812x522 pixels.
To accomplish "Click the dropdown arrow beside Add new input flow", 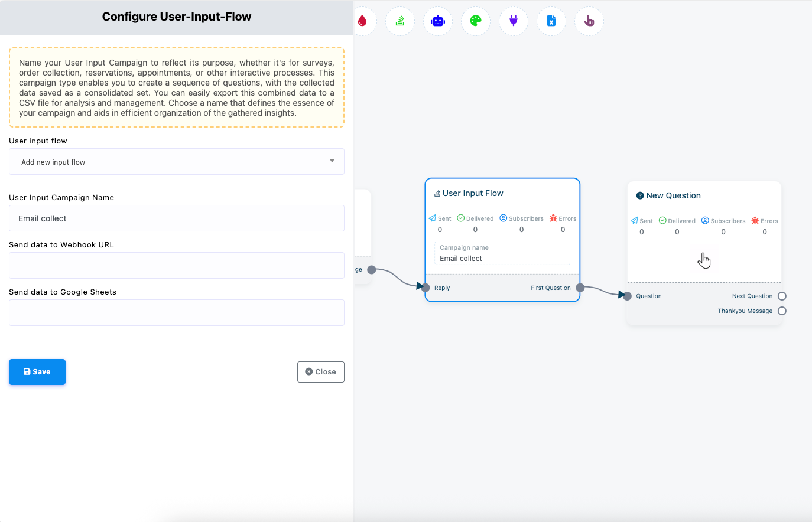I will tap(332, 161).
